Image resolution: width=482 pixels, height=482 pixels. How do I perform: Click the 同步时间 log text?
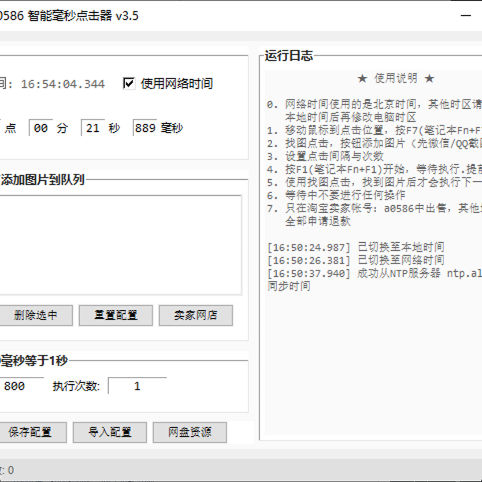click(289, 286)
